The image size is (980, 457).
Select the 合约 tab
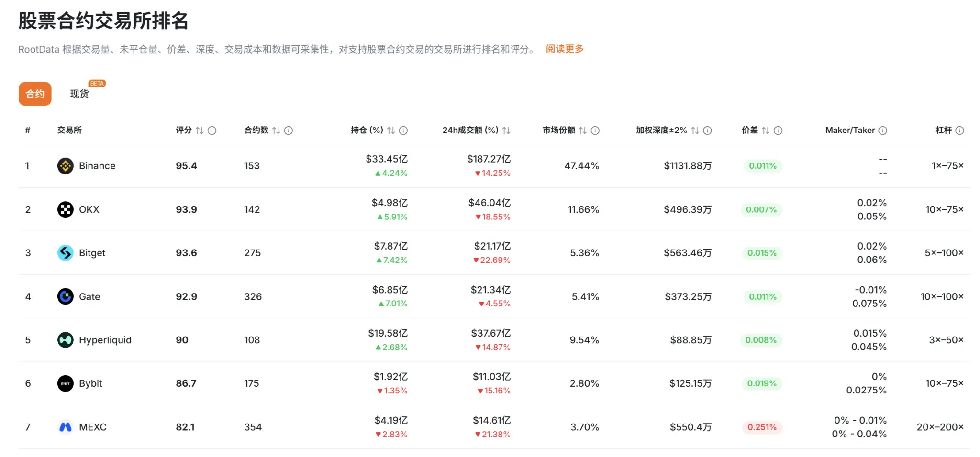pyautogui.click(x=35, y=94)
